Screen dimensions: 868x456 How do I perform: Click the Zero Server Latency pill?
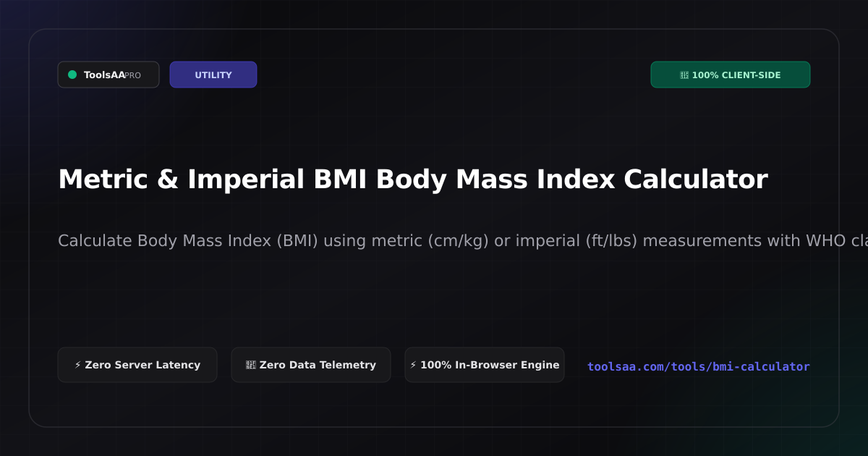[x=137, y=365]
